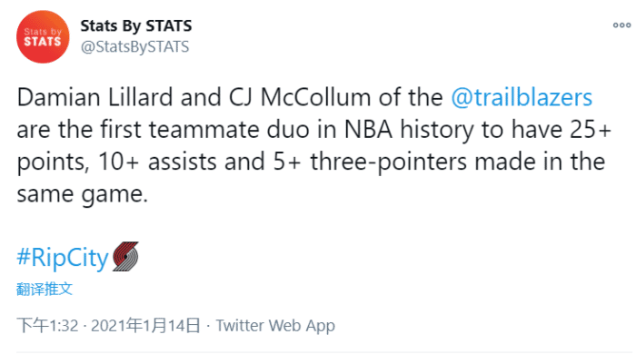The width and height of the screenshot is (636, 364).
Task: Open the #RipCity hashtag
Action: (x=63, y=258)
